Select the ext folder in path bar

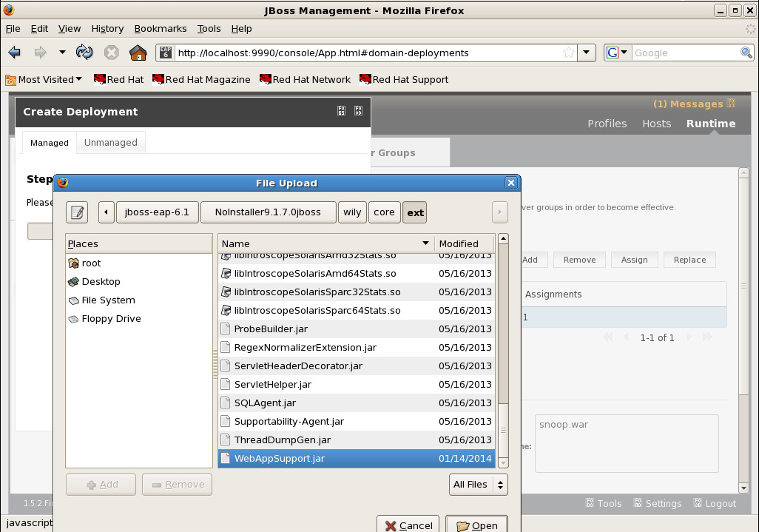[x=415, y=212]
